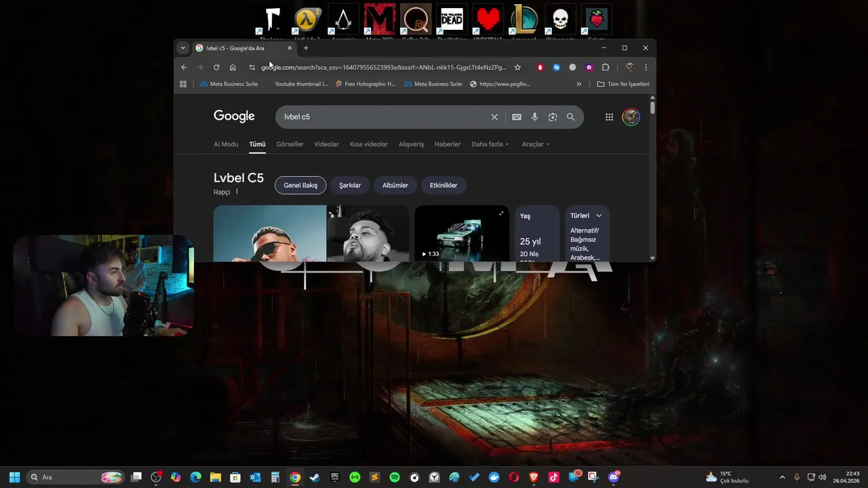Open the Half-Life 2 desktop shortcut
This screenshot has width=868, height=488.
(x=307, y=20)
